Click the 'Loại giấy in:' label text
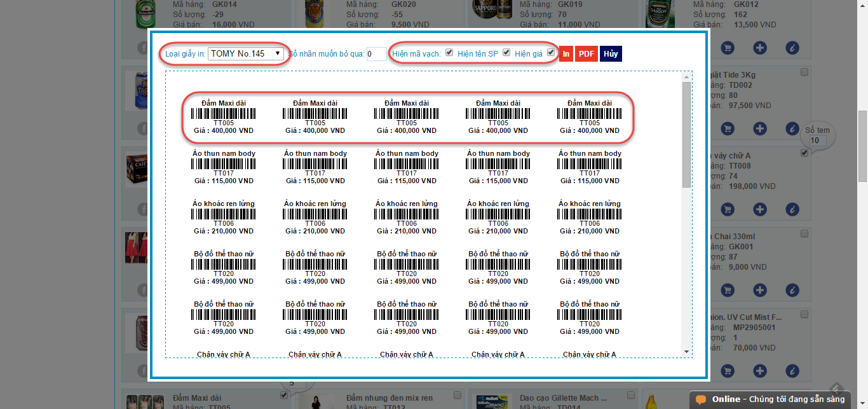 coord(185,54)
